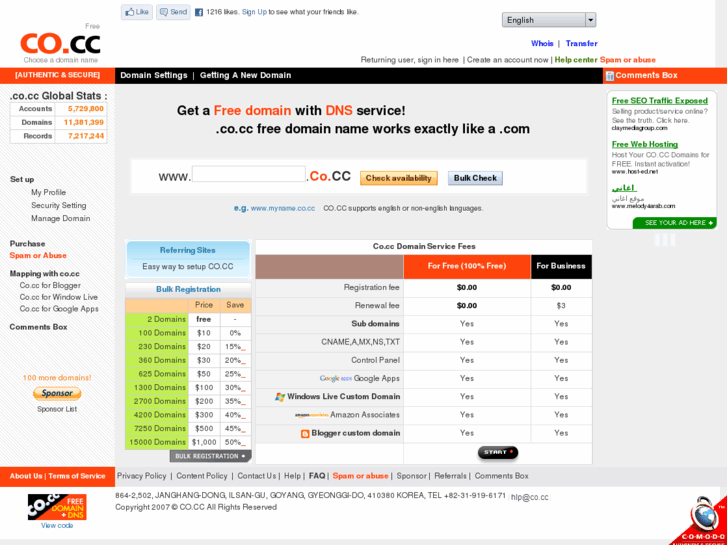Click Referring Sites box
727x545 pixels.
pyautogui.click(x=188, y=258)
